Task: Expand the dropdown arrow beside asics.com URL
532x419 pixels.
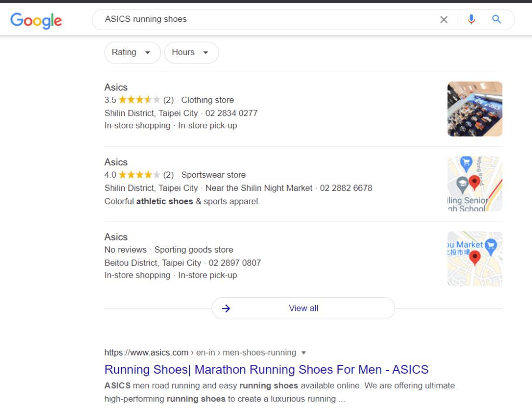Action: pyautogui.click(x=304, y=353)
